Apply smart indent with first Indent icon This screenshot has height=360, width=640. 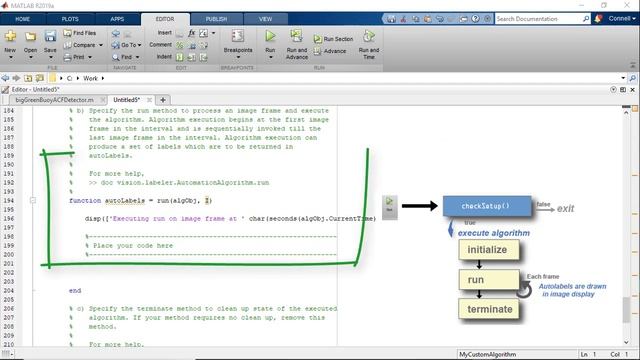180,57
